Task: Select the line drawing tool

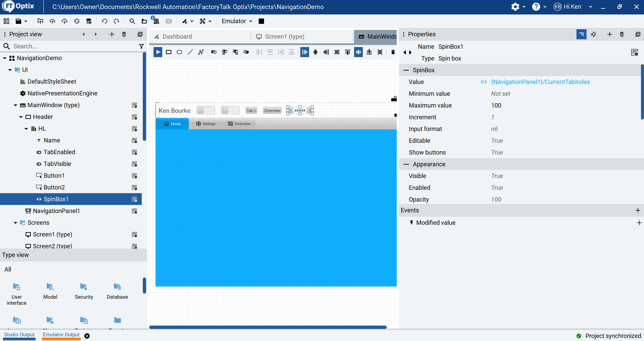Action: 190,52
